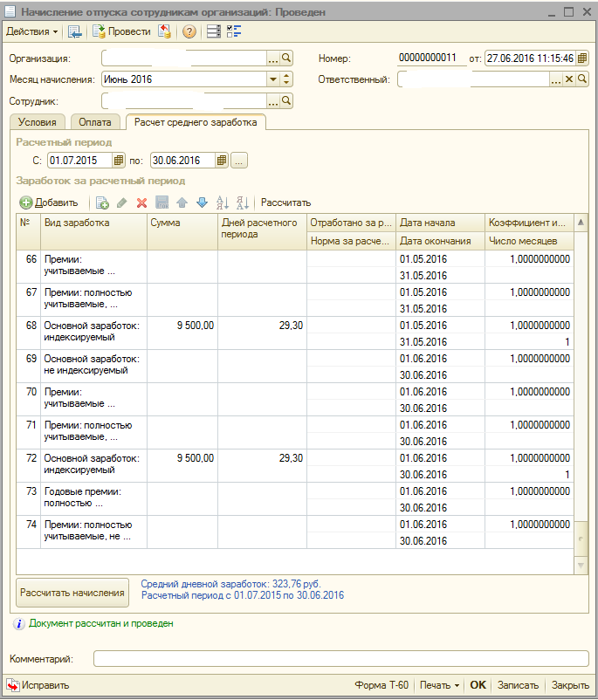Image resolution: width=598 pixels, height=700 pixels.
Task: Click search icon next to Организация
Action: click(x=286, y=58)
